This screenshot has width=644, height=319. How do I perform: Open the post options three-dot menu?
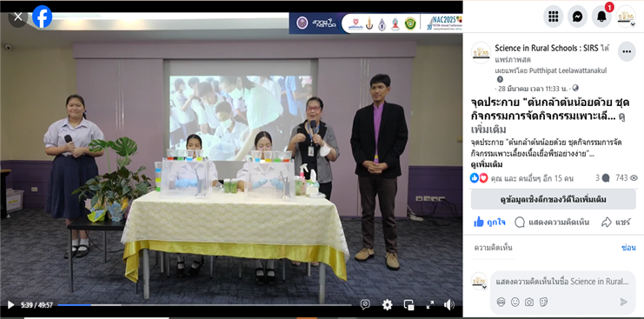627,51
